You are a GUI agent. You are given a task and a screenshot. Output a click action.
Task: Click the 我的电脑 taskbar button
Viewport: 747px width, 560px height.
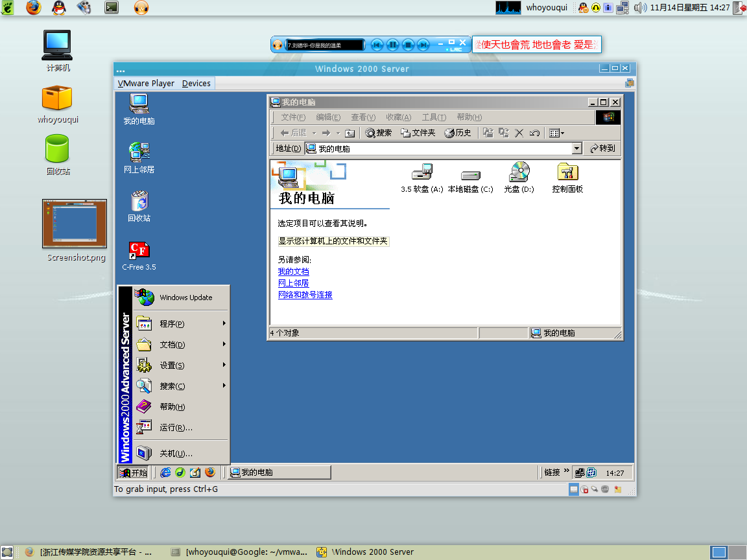279,472
